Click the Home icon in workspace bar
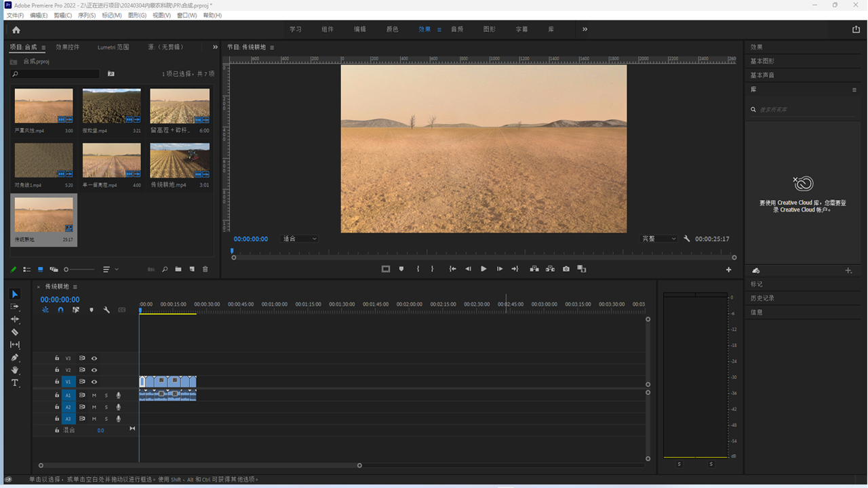This screenshot has width=868, height=488. tap(16, 30)
